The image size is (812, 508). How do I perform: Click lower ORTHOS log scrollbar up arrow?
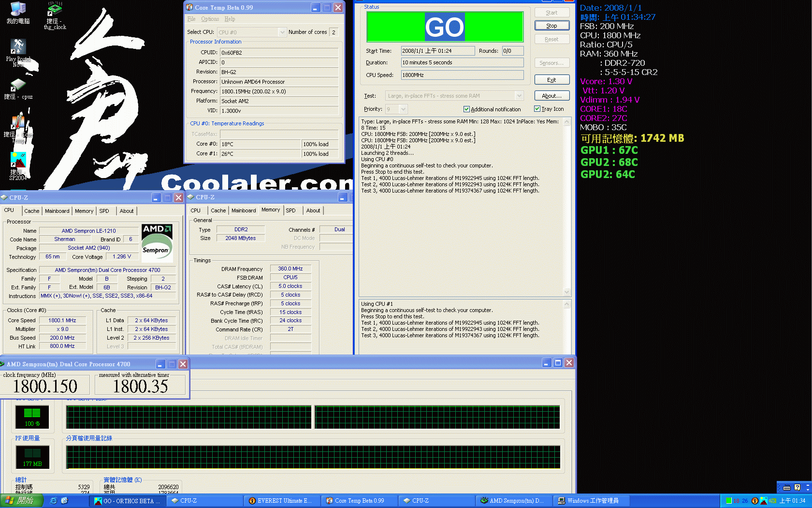coord(567,304)
